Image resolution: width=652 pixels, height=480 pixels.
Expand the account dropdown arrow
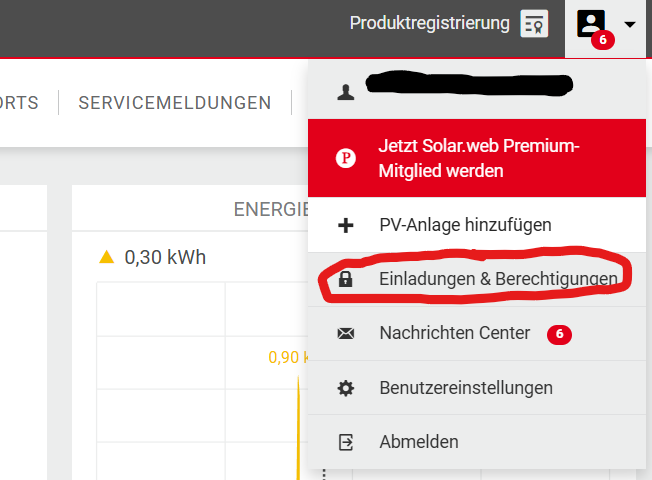click(x=629, y=24)
